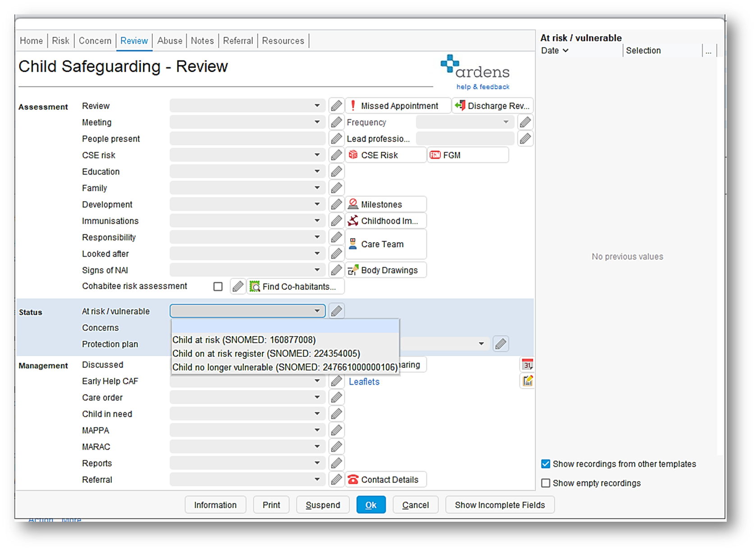Collapse the At risk / vulnerable dropdown
The image size is (756, 551).
[247, 311]
